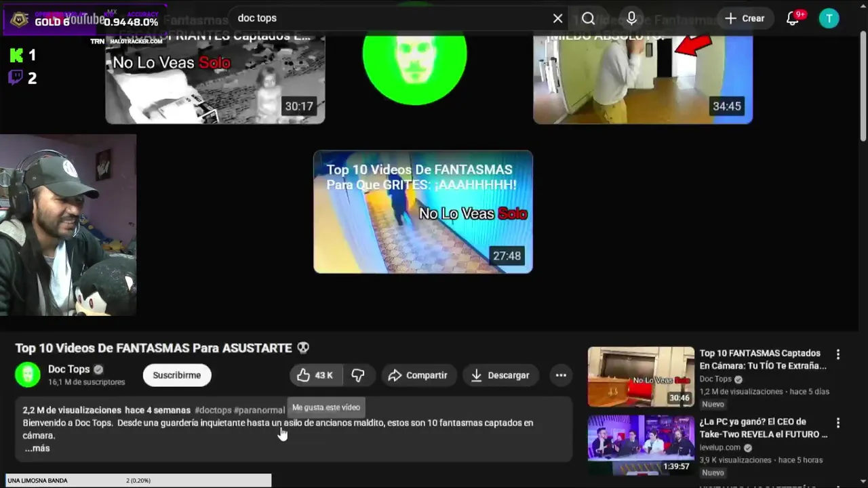Open end-screen video thumbnail lasting 34:45
868x488 pixels.
point(643,79)
